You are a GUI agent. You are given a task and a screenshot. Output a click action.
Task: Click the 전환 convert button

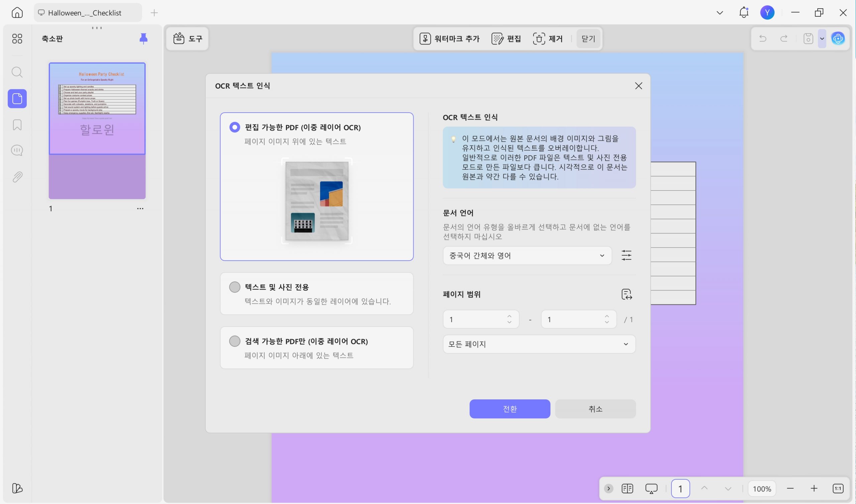510,409
